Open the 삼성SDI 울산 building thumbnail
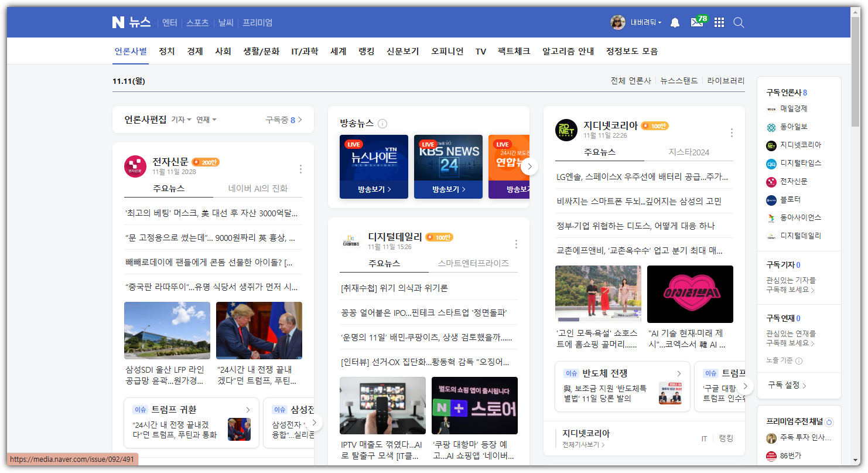868x473 pixels. tap(167, 331)
